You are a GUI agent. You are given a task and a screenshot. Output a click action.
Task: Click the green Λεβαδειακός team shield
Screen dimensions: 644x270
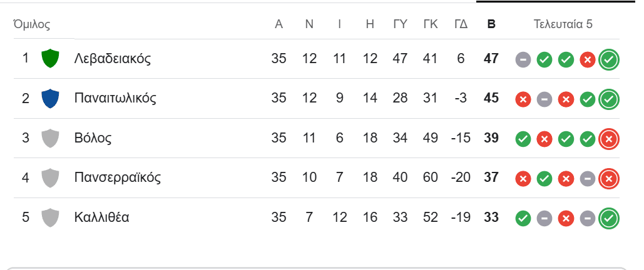pyautogui.click(x=50, y=59)
